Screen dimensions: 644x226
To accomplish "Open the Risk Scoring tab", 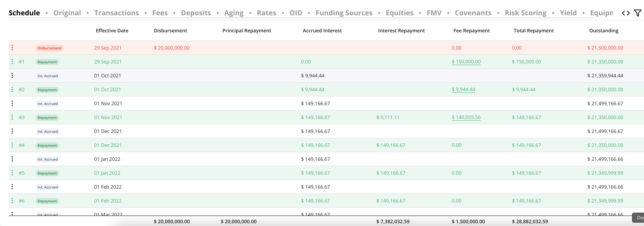I will tap(526, 13).
